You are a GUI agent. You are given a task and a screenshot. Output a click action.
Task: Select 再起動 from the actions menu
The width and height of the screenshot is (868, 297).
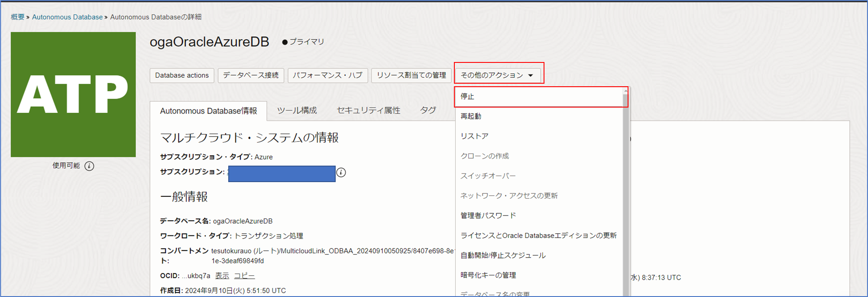[x=539, y=116]
